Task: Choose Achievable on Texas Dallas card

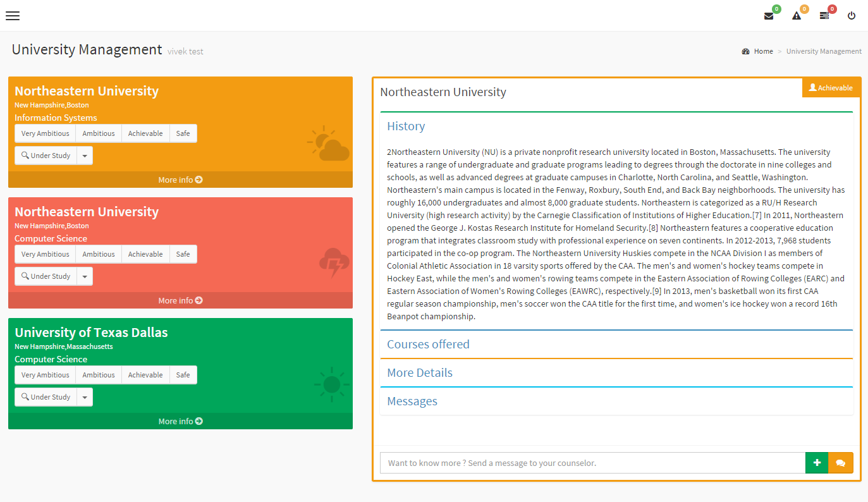Action: [145, 375]
